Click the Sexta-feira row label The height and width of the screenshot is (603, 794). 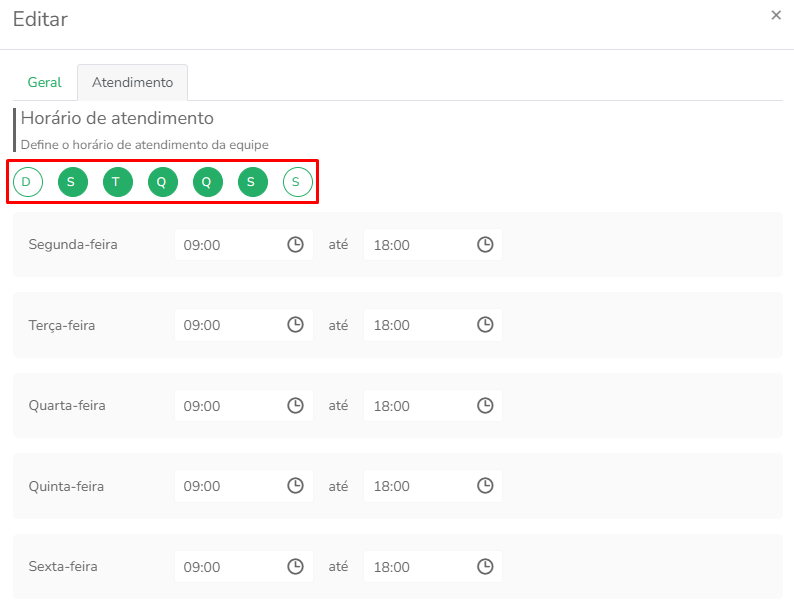pyautogui.click(x=63, y=566)
